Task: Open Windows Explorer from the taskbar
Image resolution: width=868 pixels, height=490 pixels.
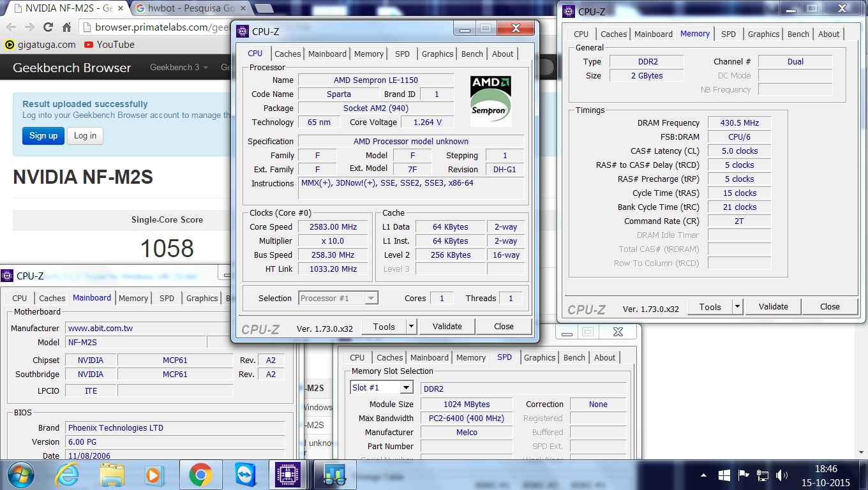Action: click(x=112, y=475)
